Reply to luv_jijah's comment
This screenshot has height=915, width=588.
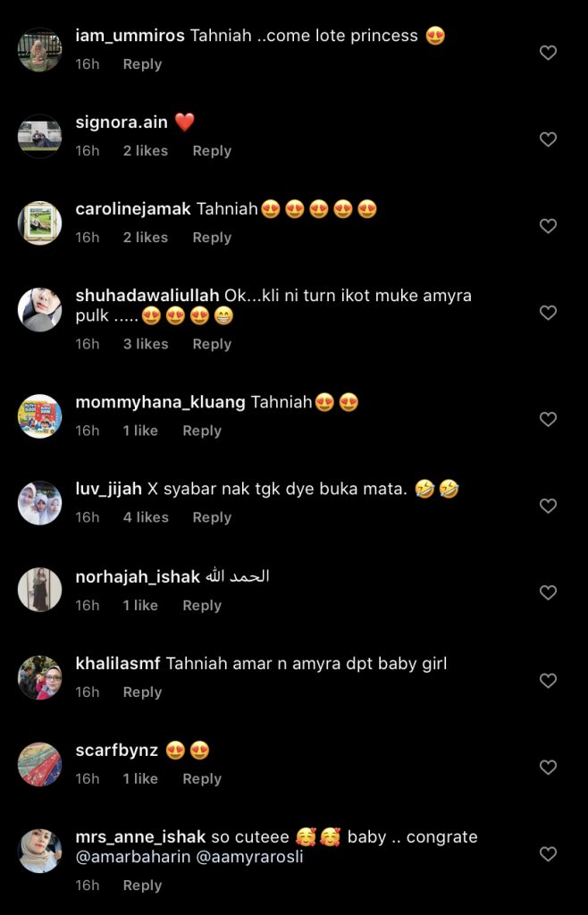(x=212, y=517)
